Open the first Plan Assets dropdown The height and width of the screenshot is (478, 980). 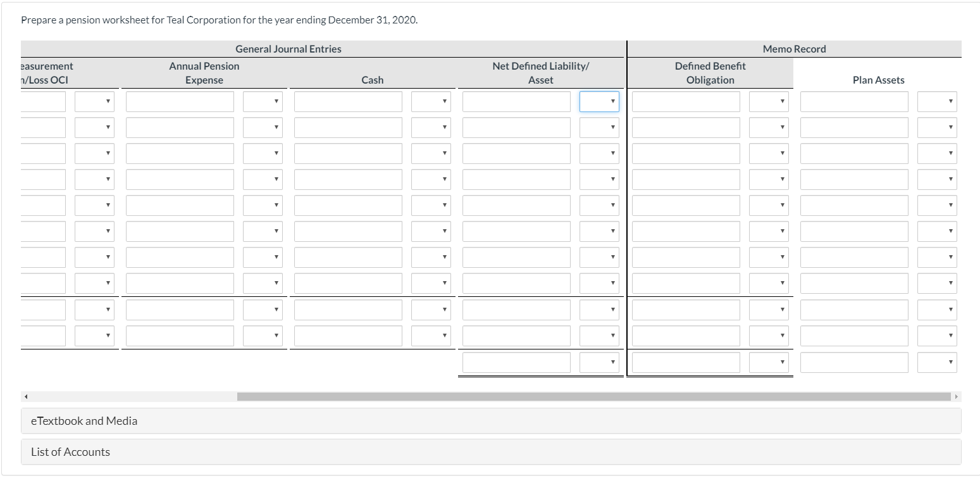pos(936,101)
